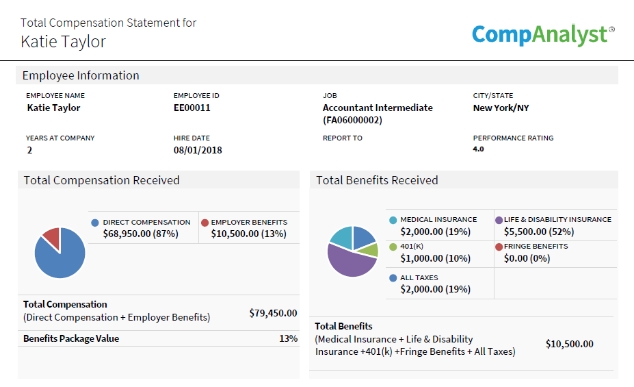Select the red Employer Benefits legend dot
Screen dimensions: 634x387
click(x=205, y=222)
